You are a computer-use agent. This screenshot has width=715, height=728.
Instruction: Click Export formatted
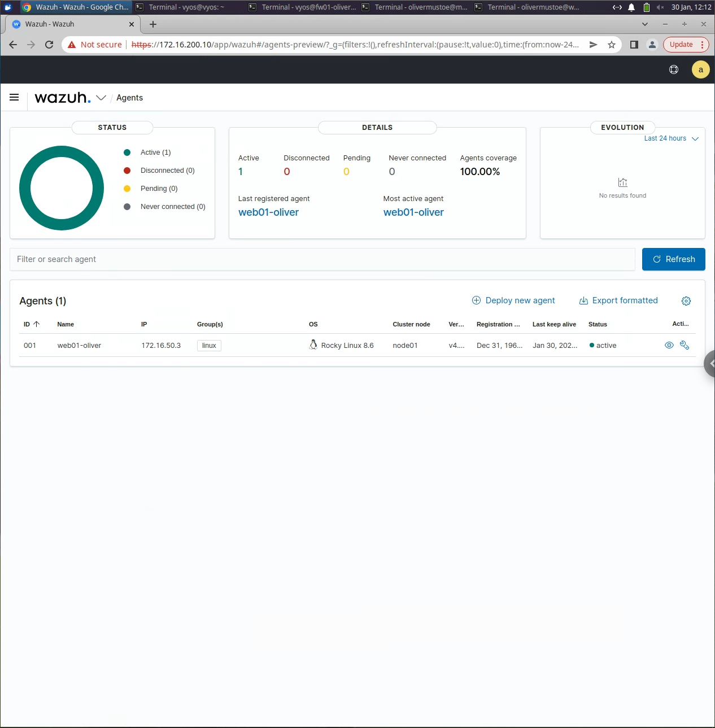618,300
